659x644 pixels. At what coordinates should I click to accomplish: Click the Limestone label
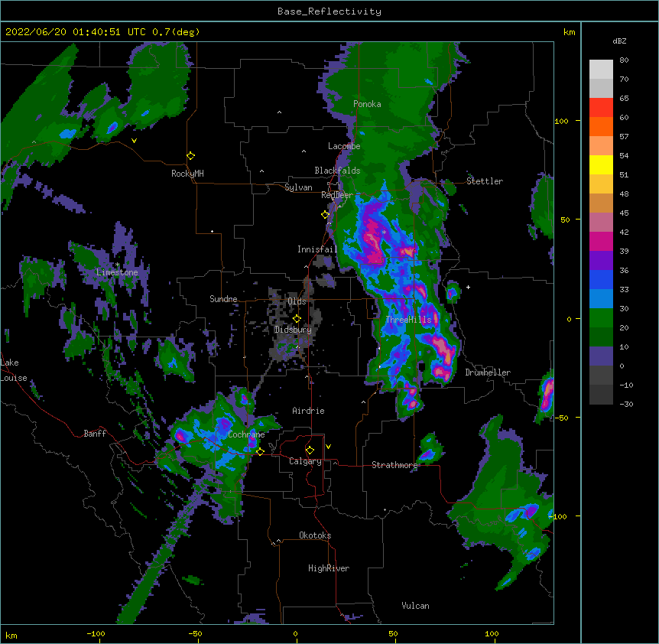coord(117,272)
